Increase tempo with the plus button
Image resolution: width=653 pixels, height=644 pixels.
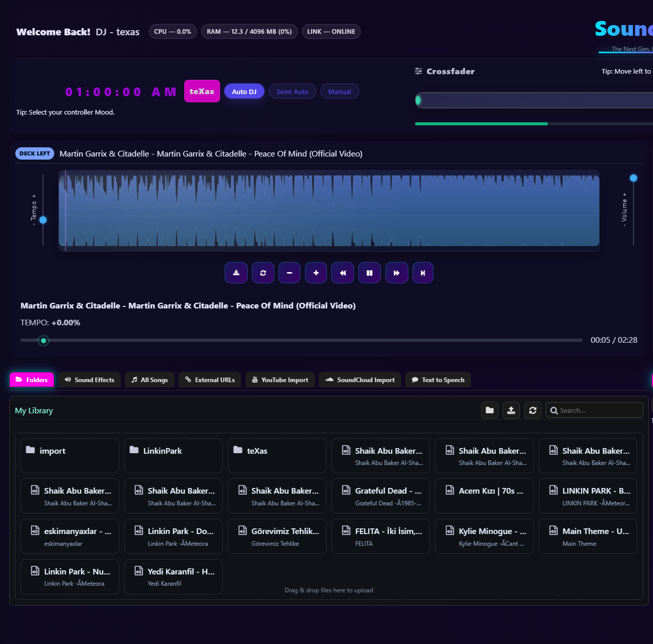click(x=316, y=273)
